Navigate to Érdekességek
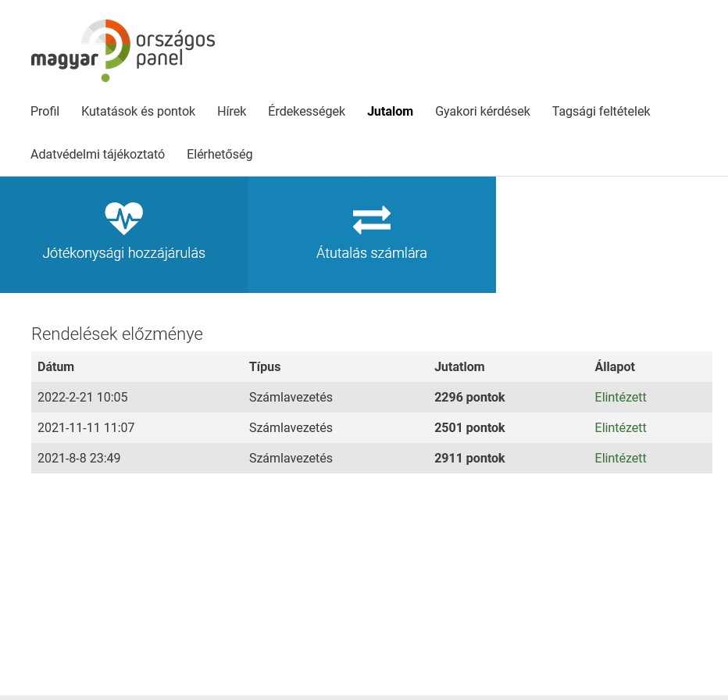The image size is (728, 700). click(306, 112)
